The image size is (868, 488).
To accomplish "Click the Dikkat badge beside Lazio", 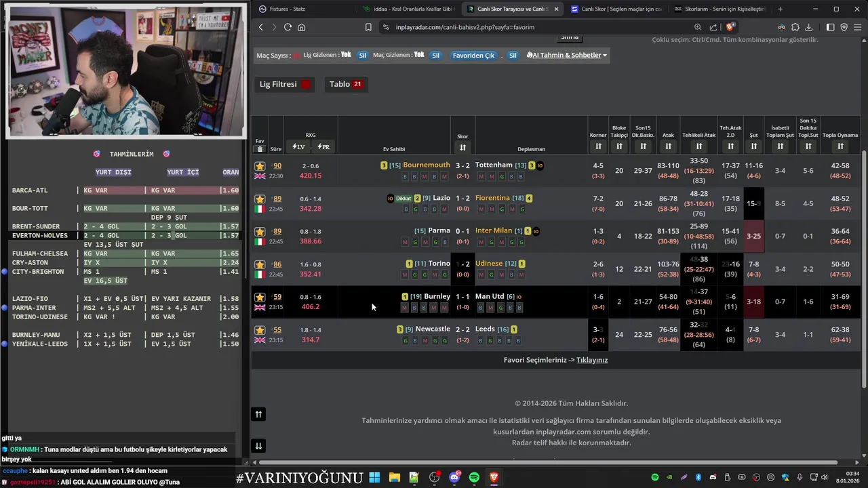I will point(403,199).
